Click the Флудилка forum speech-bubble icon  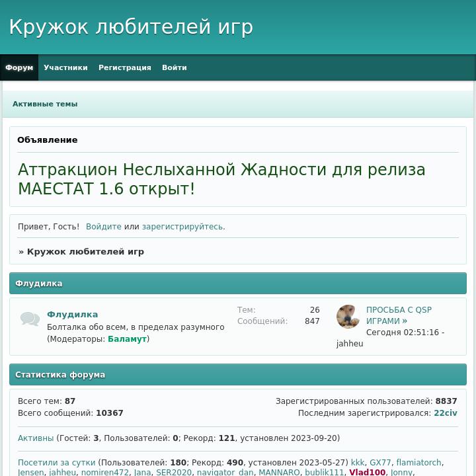30,319
